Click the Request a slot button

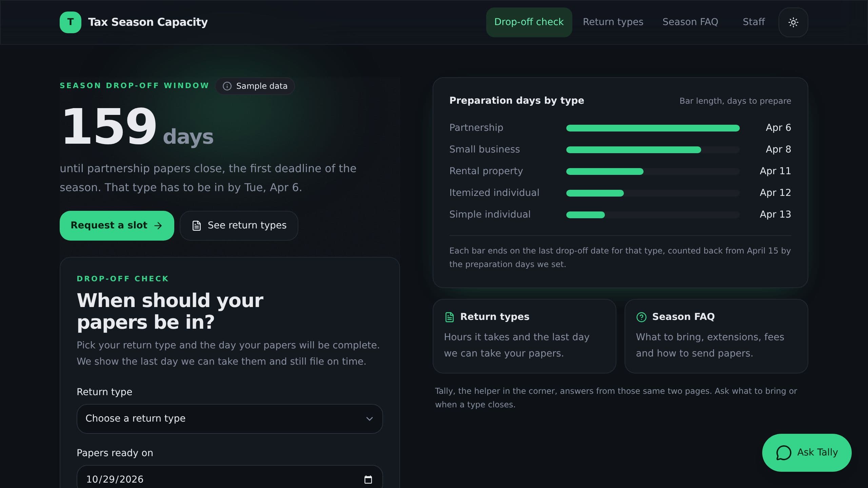[117, 226]
